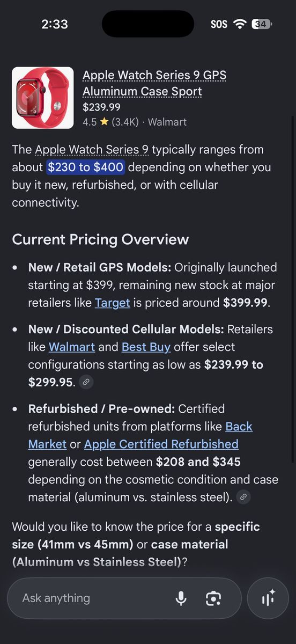Tap the 4.5 star rating line

pos(135,122)
